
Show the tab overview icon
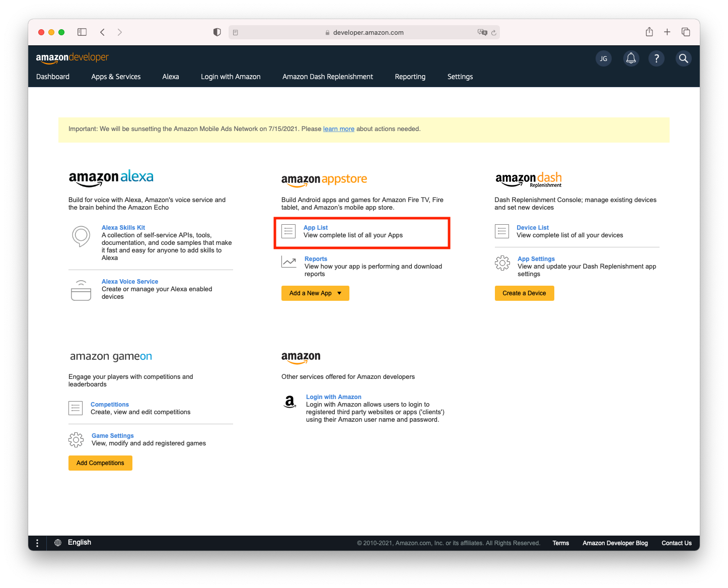point(686,32)
